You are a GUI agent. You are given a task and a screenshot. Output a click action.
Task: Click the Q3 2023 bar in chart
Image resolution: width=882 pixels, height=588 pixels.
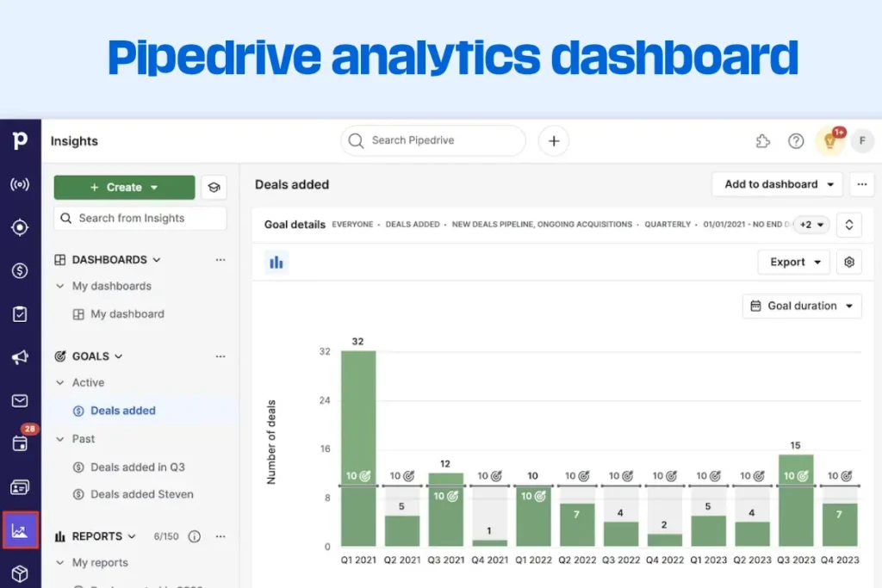point(796,499)
